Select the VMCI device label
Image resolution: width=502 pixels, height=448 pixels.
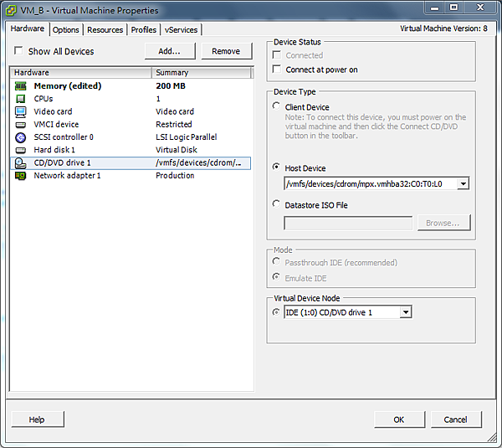(56, 124)
